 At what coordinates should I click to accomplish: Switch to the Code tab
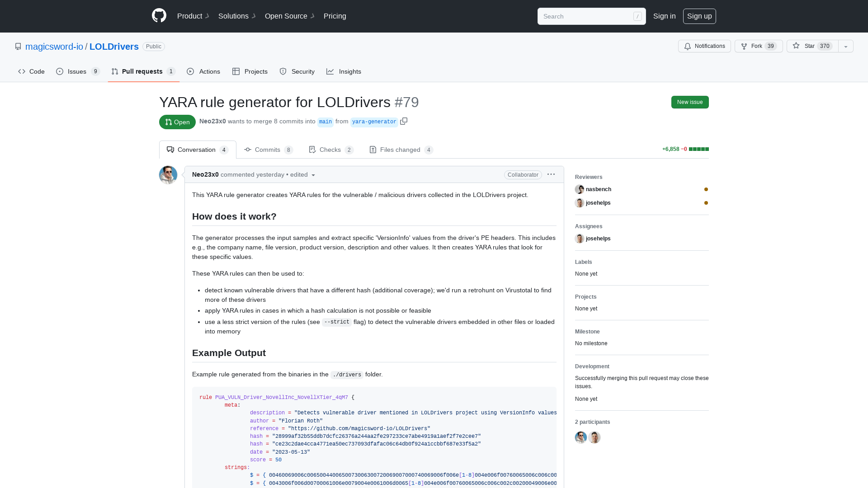click(31, 71)
